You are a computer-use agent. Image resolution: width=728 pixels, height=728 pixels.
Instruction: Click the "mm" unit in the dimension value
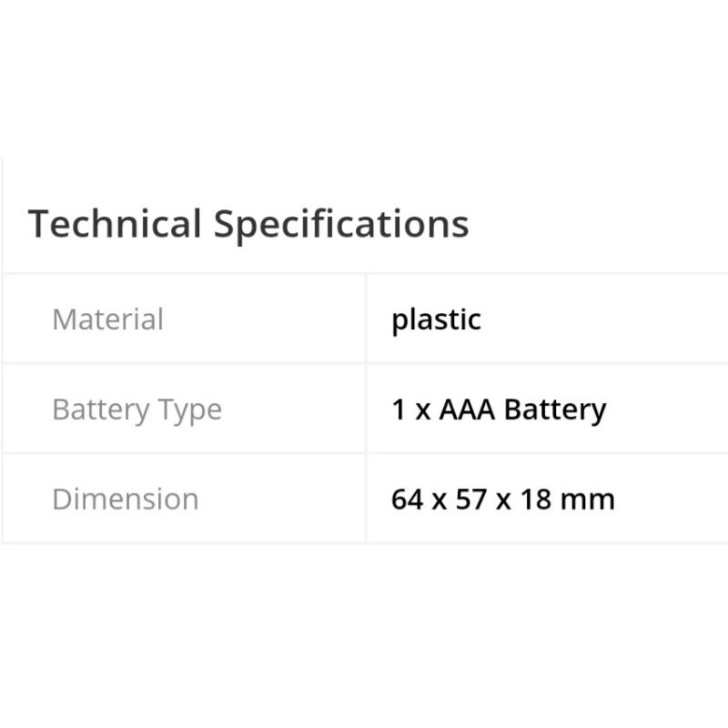pos(589,499)
